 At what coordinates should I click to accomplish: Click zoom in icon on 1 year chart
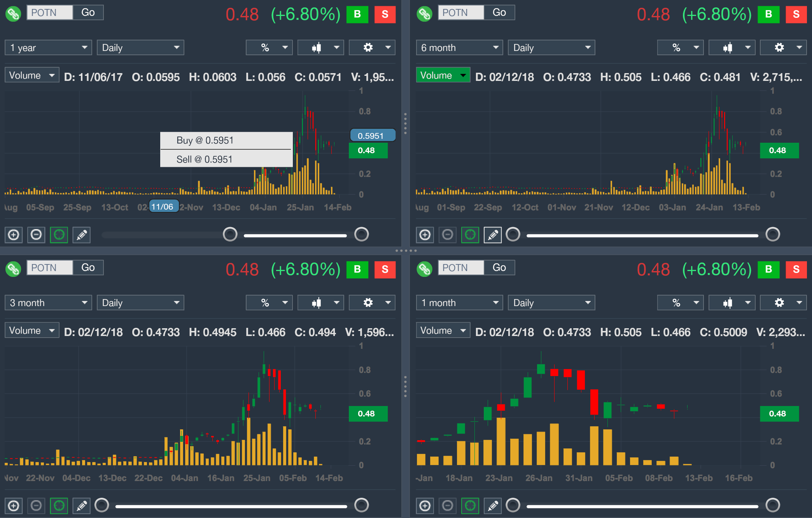coord(14,235)
